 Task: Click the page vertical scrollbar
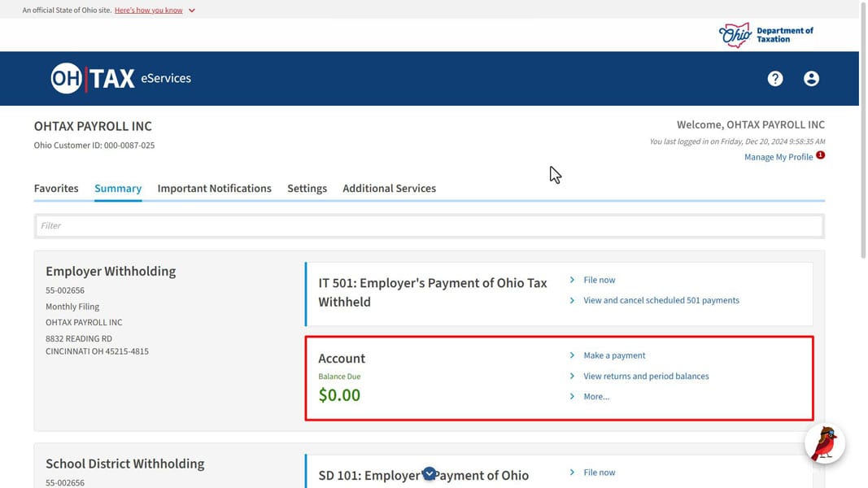pos(863,130)
